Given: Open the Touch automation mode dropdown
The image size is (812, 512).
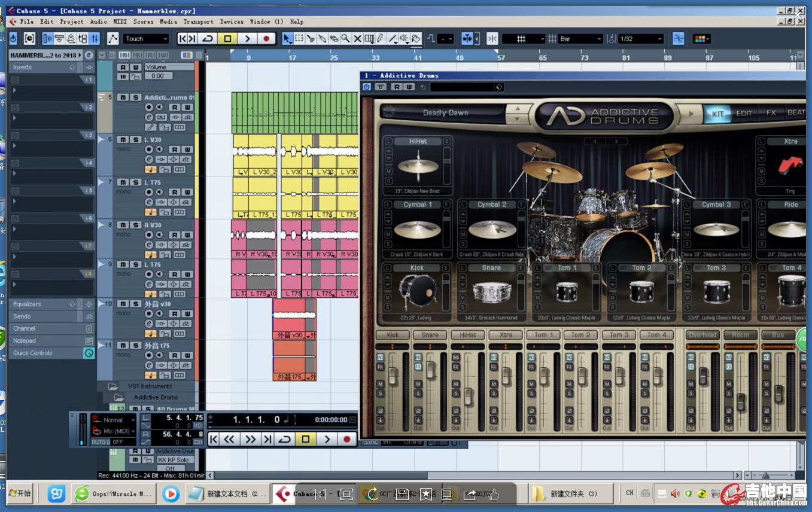Looking at the screenshot, I should pos(147,39).
